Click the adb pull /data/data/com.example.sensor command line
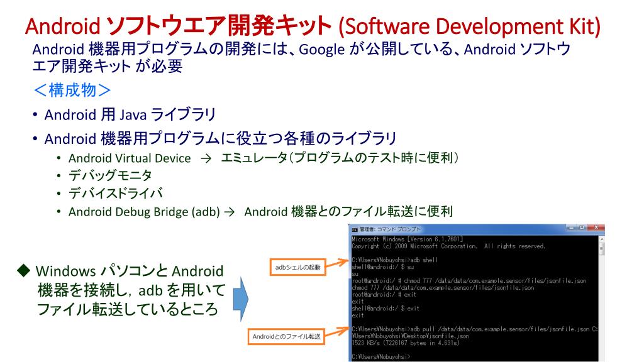This screenshot has width=644, height=362. pyautogui.click(x=475, y=329)
